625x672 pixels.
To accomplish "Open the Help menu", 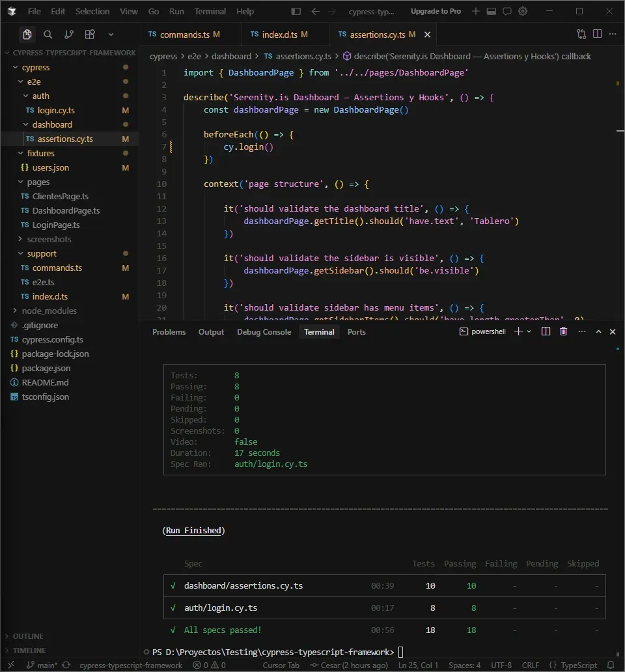I will click(x=245, y=11).
